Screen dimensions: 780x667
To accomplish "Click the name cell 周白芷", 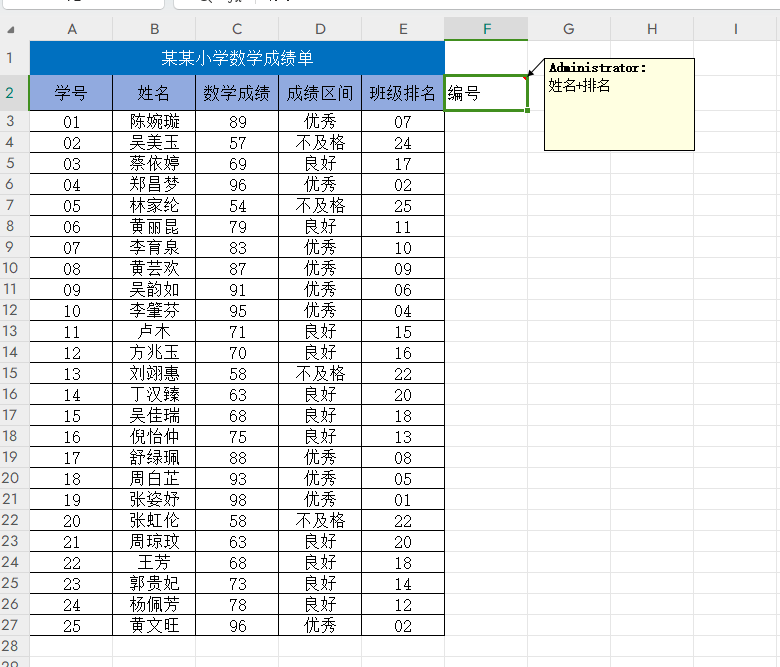I will click(154, 478).
